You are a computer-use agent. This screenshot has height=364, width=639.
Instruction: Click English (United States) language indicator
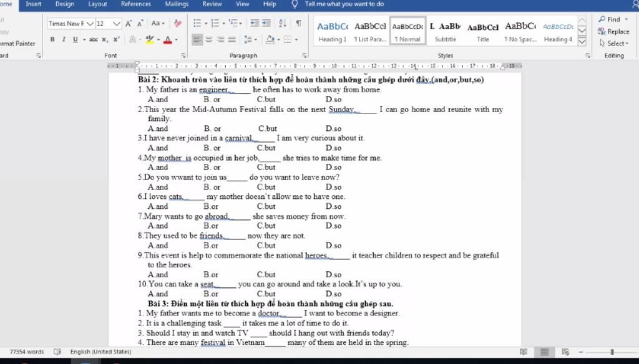click(100, 352)
